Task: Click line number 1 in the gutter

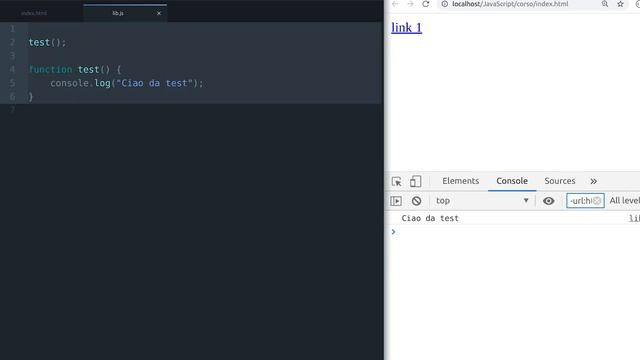Action: pyautogui.click(x=12, y=29)
